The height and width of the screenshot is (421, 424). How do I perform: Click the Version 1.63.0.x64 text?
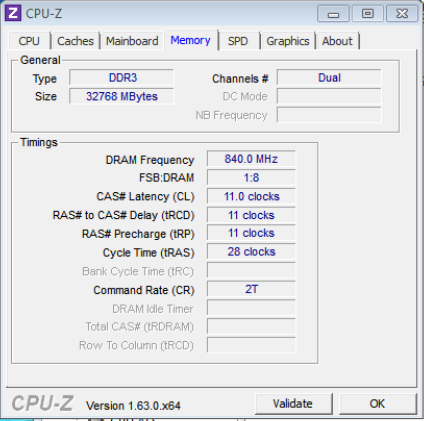(x=133, y=406)
